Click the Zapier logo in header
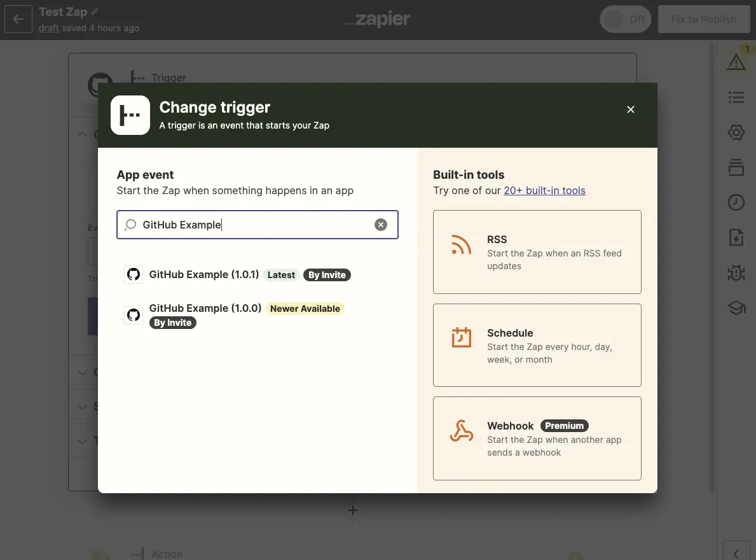Viewport: 756px width, 560px height. pyautogui.click(x=377, y=19)
